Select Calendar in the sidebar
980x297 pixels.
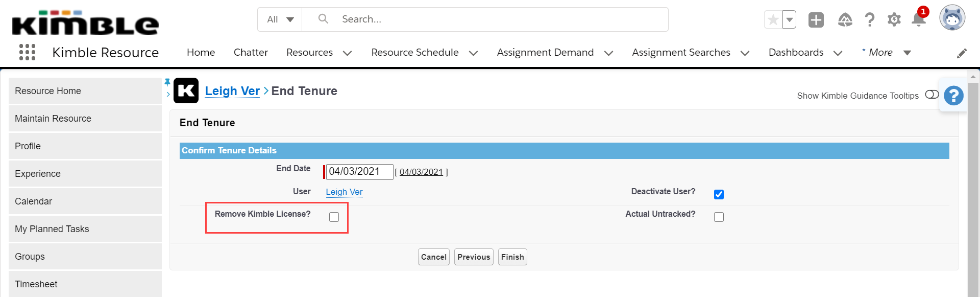click(85, 201)
